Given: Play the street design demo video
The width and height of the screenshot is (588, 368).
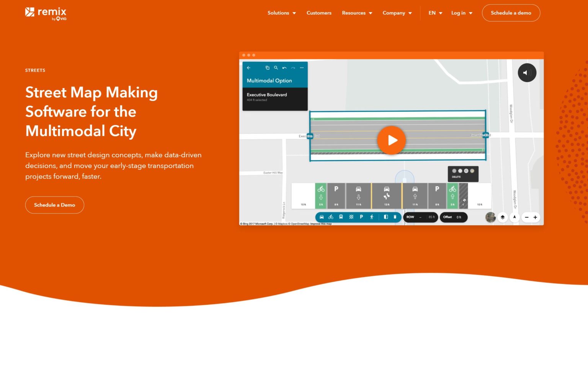Looking at the screenshot, I should [x=391, y=140].
